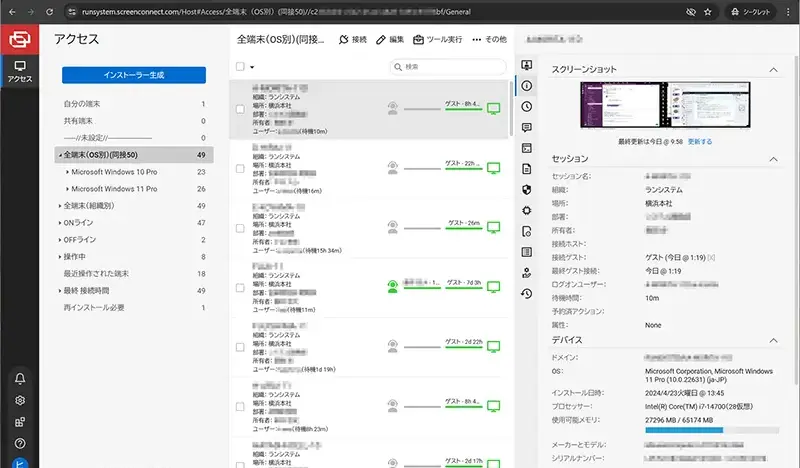This screenshot has height=468, width=800.
Task: Click the 更新する link under screenshot
Action: (x=700, y=141)
